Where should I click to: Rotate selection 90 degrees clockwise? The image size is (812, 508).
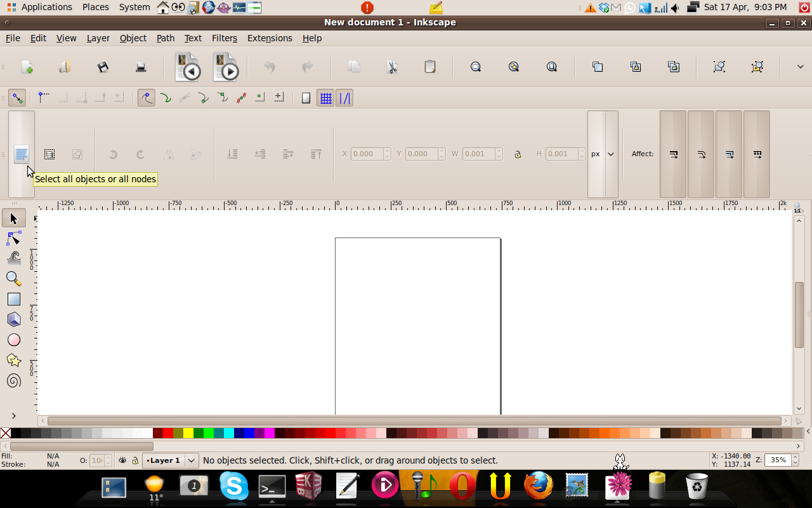[140, 154]
